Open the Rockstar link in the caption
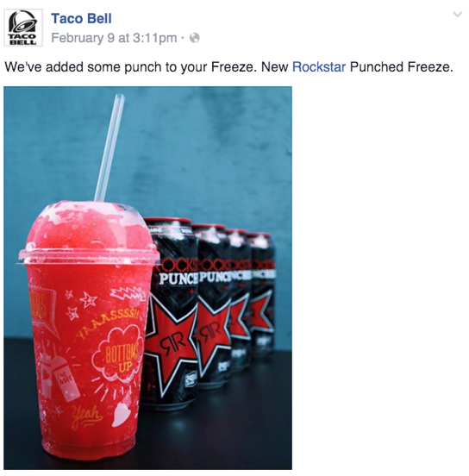 point(319,67)
